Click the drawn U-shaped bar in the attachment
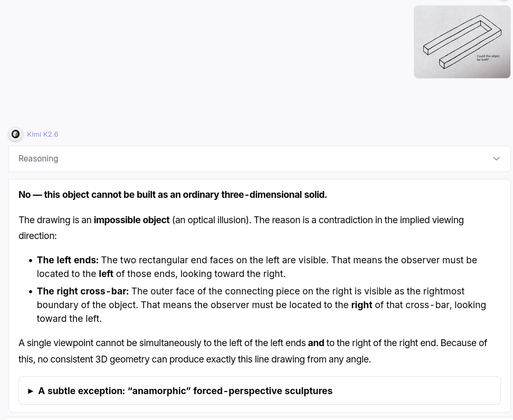The height and width of the screenshot is (420, 513). coord(462,42)
